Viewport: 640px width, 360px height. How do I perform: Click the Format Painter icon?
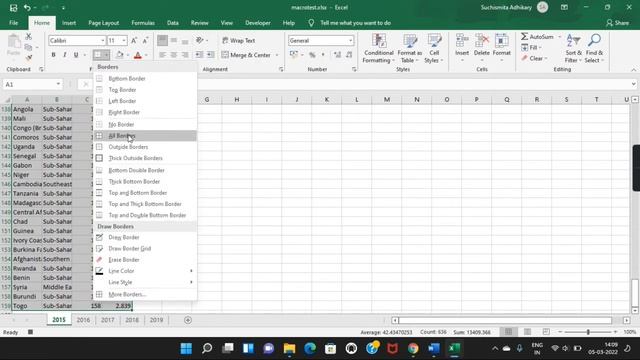(29, 58)
